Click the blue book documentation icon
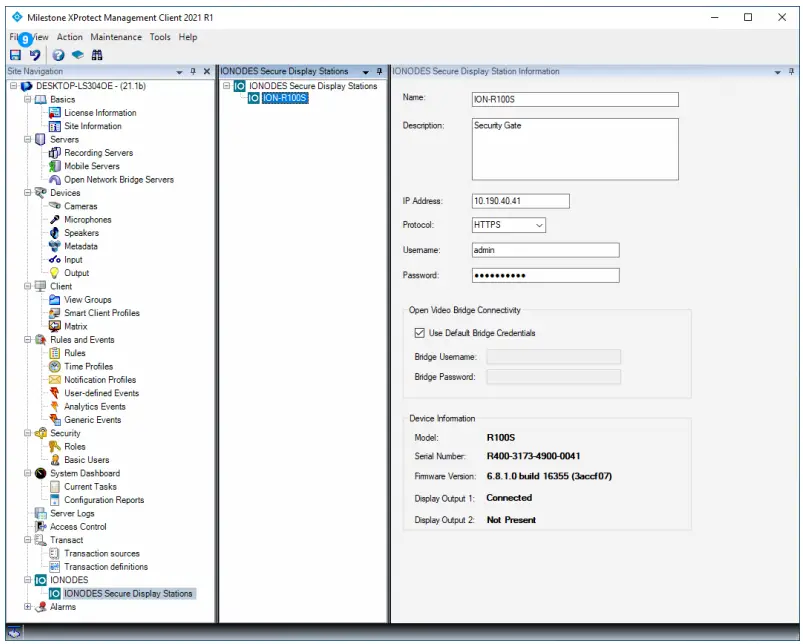 78,55
